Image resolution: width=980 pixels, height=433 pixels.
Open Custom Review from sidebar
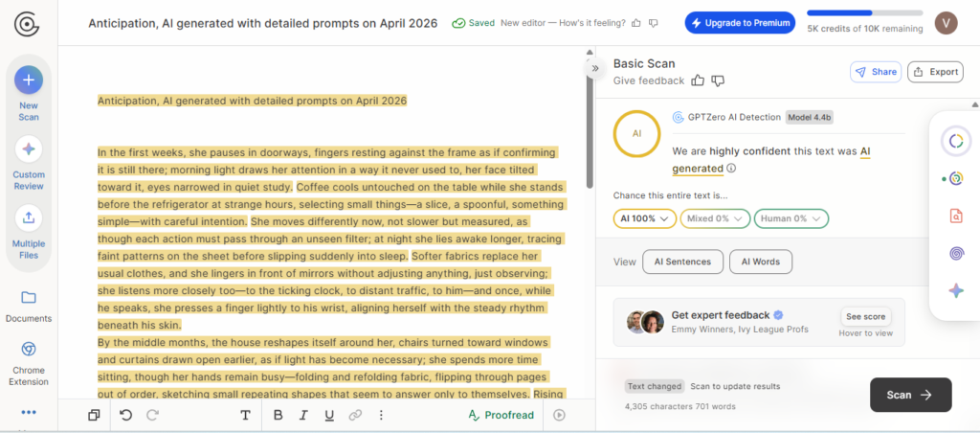[29, 149]
